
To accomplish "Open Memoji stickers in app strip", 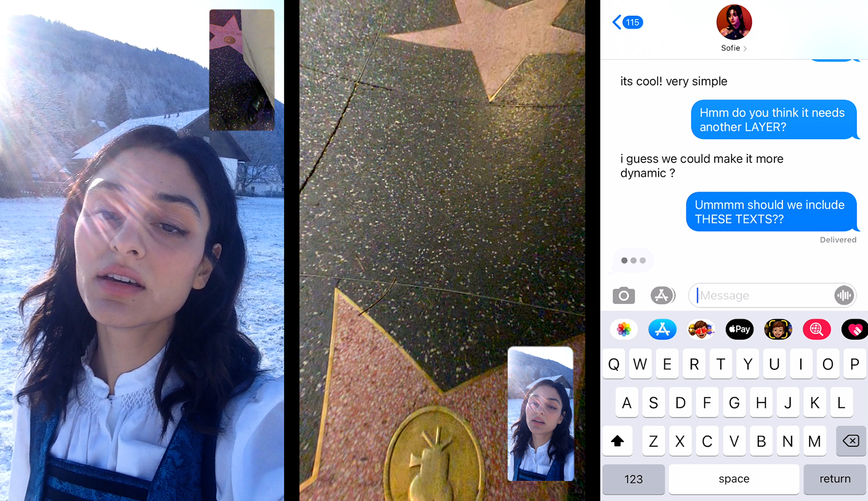I will tap(701, 329).
